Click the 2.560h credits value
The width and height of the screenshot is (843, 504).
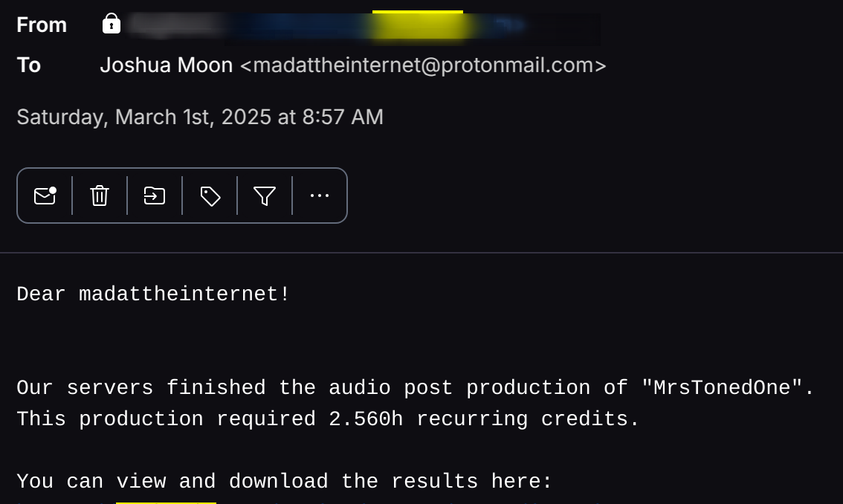(x=366, y=419)
